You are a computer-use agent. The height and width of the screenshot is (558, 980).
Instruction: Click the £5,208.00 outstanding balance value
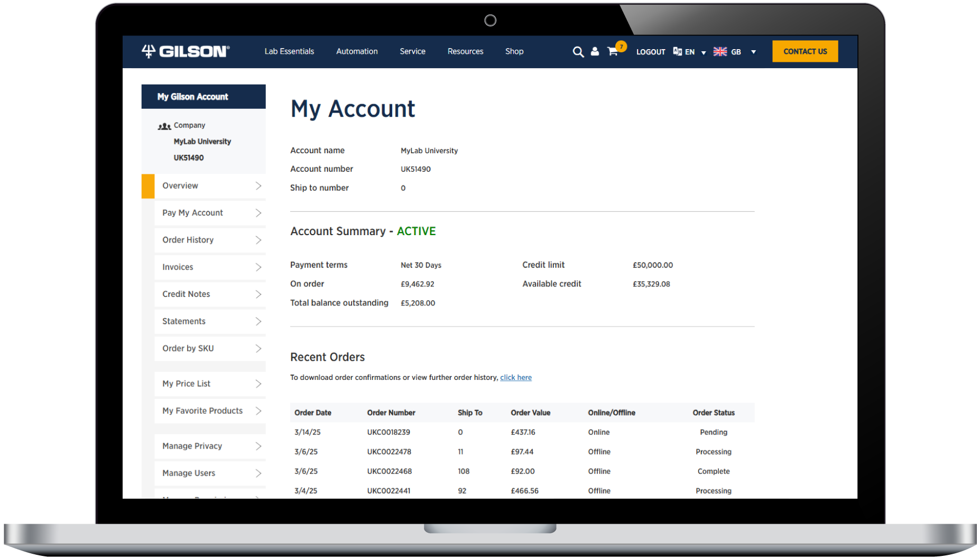[418, 303]
